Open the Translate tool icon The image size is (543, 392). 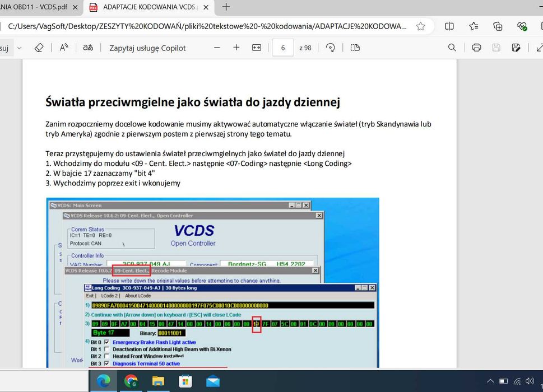click(88, 48)
